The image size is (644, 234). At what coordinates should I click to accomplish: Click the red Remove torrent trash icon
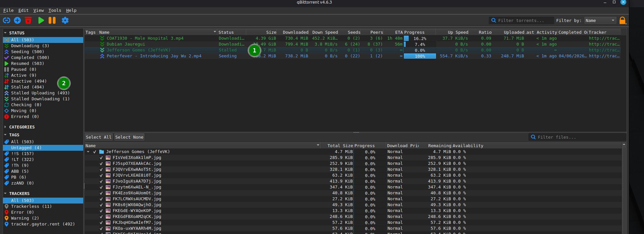pos(28,20)
